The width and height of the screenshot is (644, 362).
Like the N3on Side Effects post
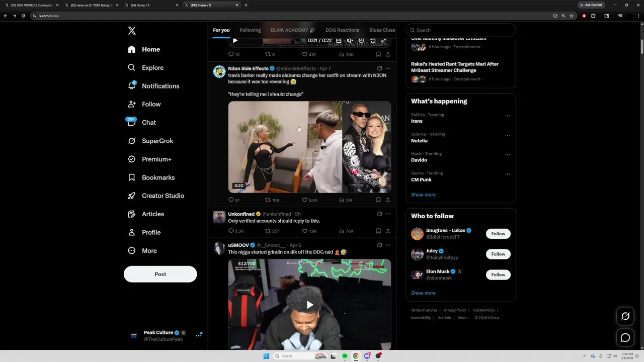point(309,200)
